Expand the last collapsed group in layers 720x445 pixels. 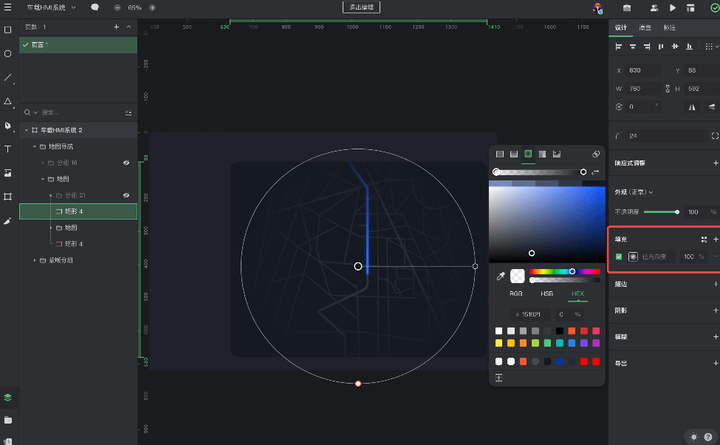coord(34,260)
